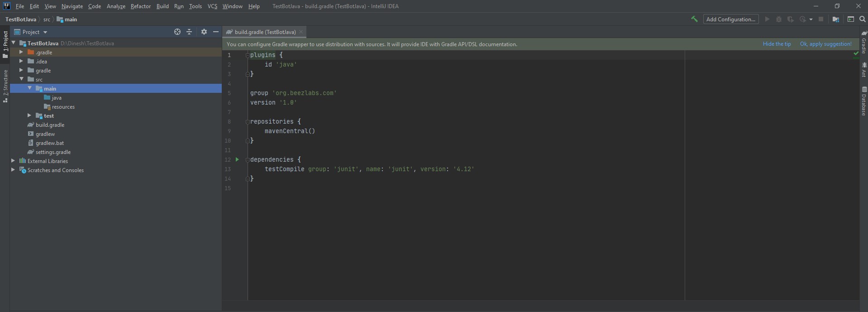Collapse the main folder arrow
This screenshot has height=312, width=868.
pos(30,88)
